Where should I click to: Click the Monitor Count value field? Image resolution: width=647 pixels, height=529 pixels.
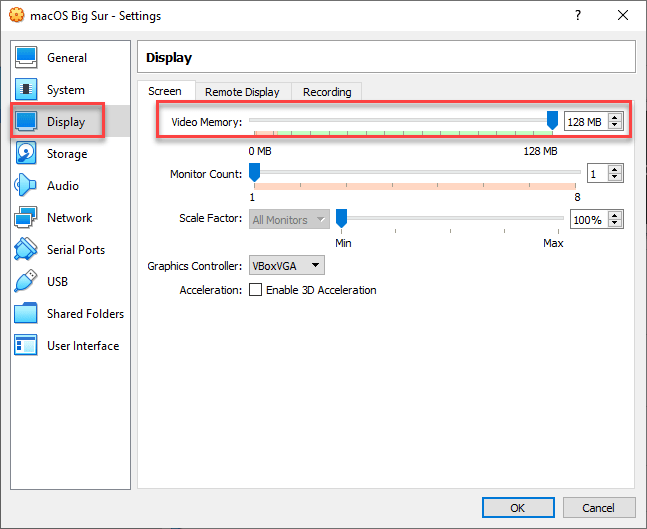tap(595, 174)
